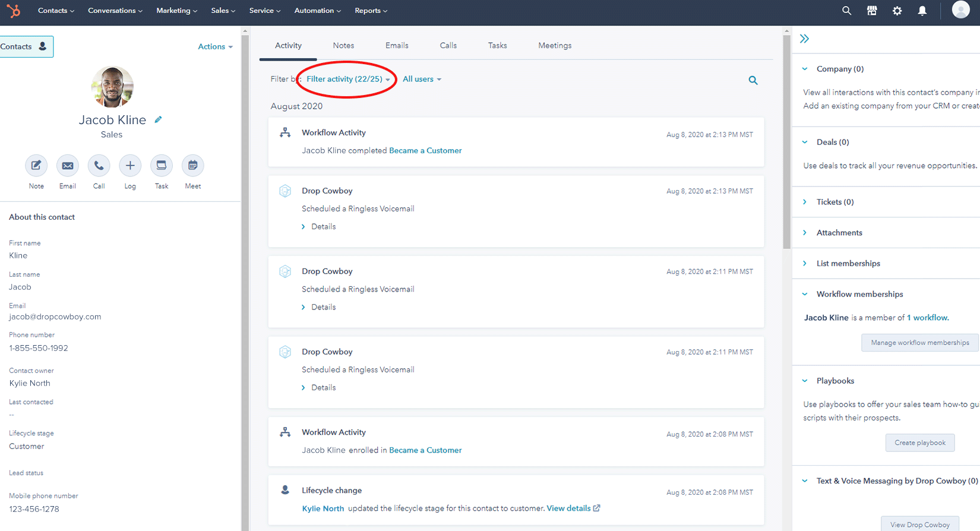
Task: Click the Task action icon
Action: coord(162,166)
